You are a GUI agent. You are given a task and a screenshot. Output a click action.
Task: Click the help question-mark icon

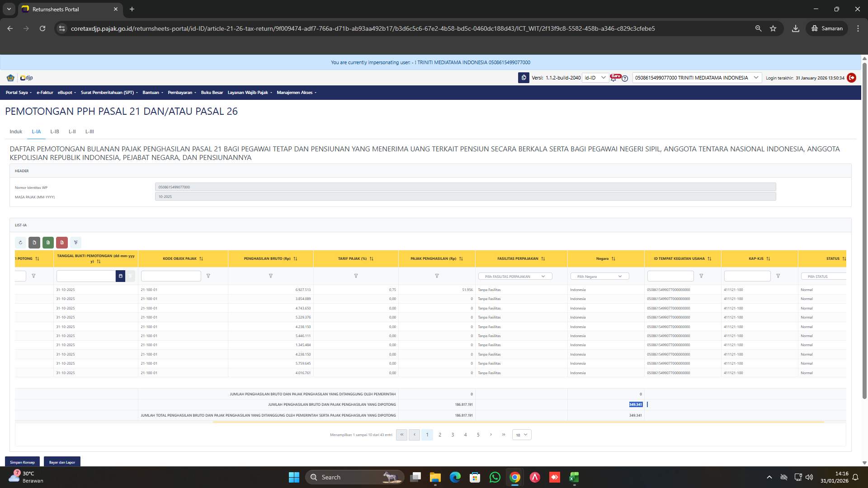point(625,78)
